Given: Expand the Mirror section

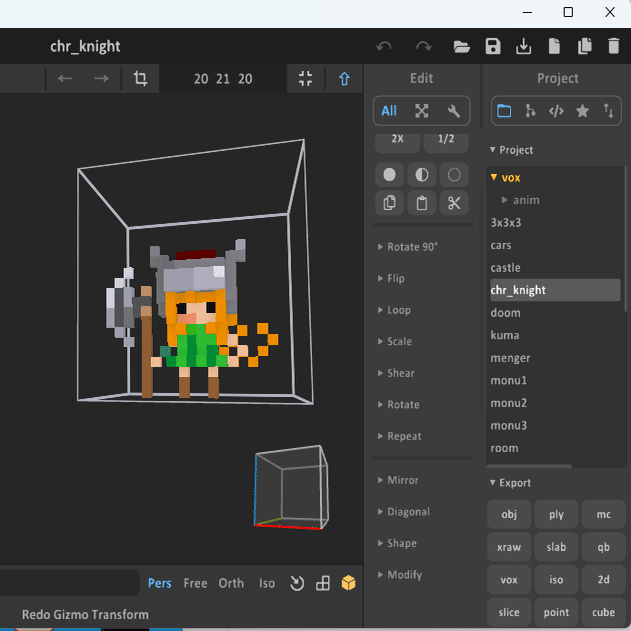Looking at the screenshot, I should (x=403, y=480).
